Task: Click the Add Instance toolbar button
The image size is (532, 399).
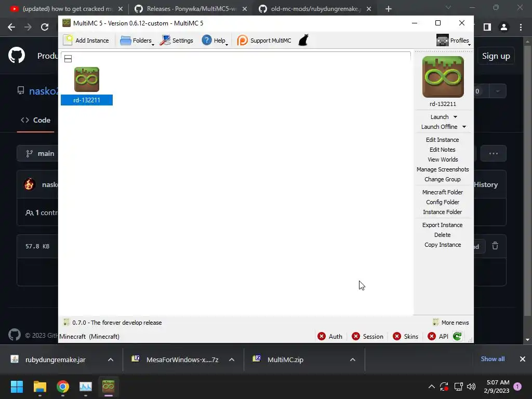Action: pyautogui.click(x=86, y=41)
